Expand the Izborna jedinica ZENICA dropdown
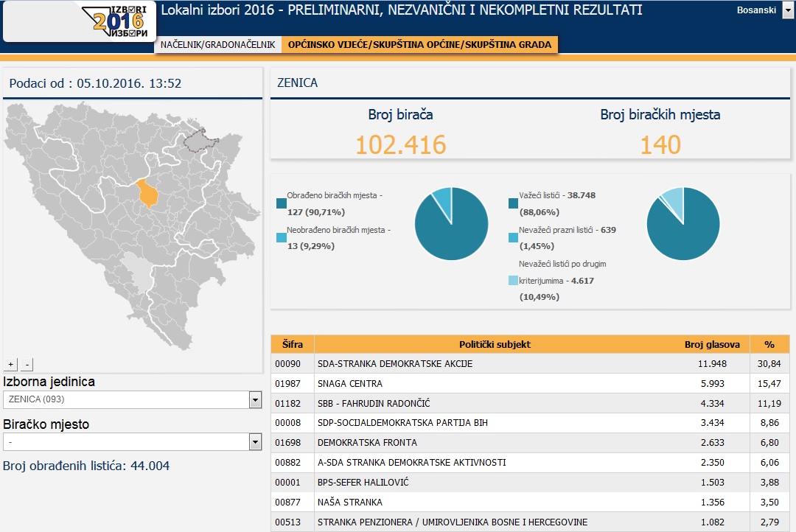Image resolution: width=796 pixels, height=532 pixels. pos(255,399)
